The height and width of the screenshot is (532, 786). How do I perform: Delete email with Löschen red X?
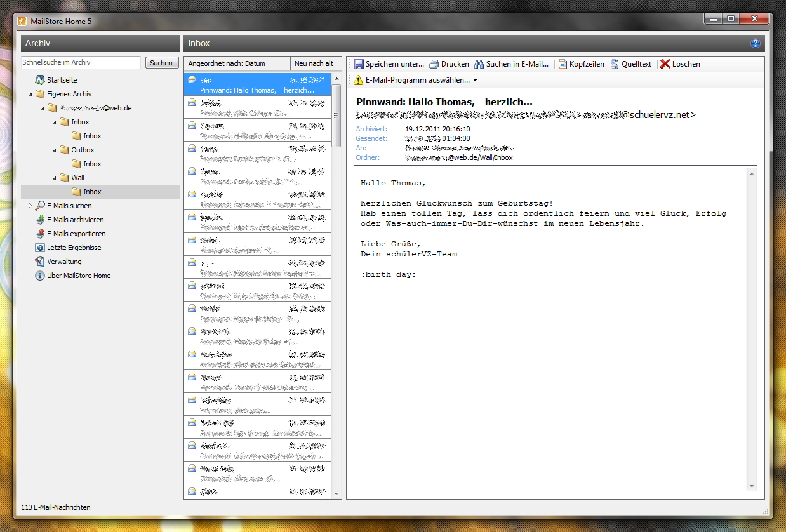pos(665,64)
